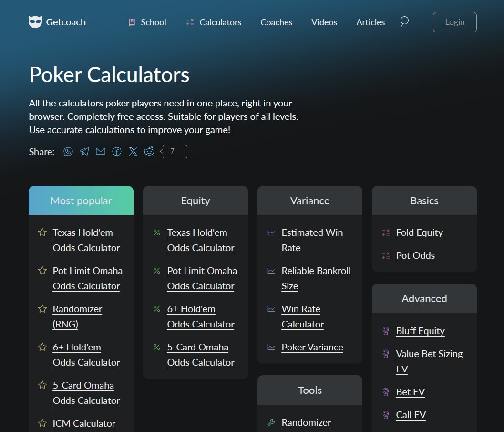Click the Getcoach cat logo icon
The image size is (504, 432).
point(35,22)
